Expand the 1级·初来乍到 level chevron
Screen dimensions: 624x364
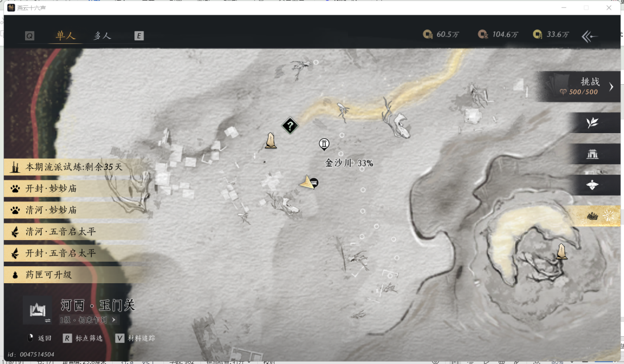coord(112,320)
